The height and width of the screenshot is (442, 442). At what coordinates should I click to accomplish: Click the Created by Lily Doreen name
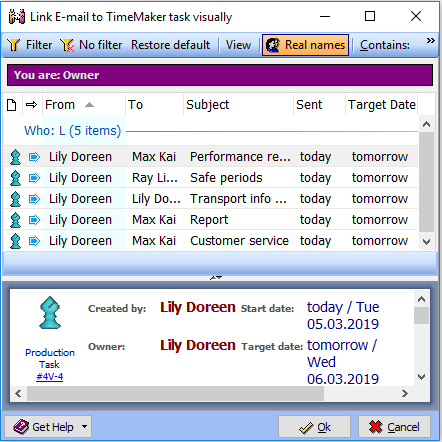(198, 307)
